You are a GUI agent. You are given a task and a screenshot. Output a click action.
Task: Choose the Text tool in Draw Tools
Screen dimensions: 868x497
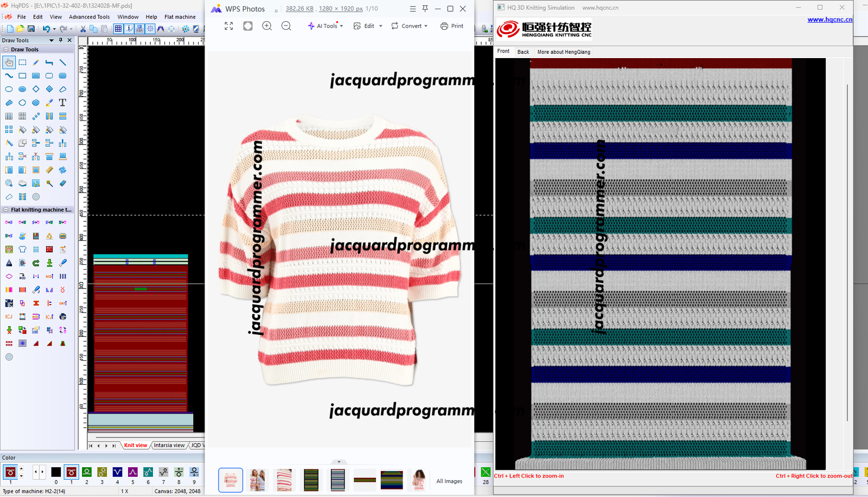tap(62, 103)
